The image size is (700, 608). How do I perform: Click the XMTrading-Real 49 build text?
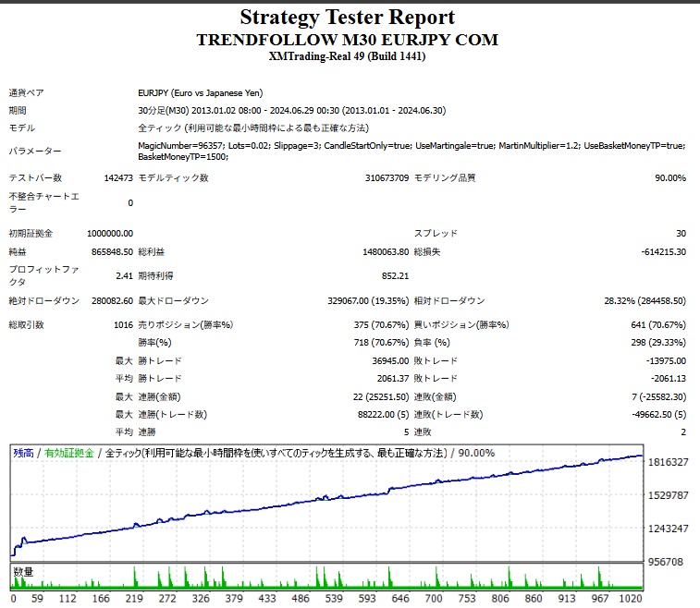pos(348,56)
